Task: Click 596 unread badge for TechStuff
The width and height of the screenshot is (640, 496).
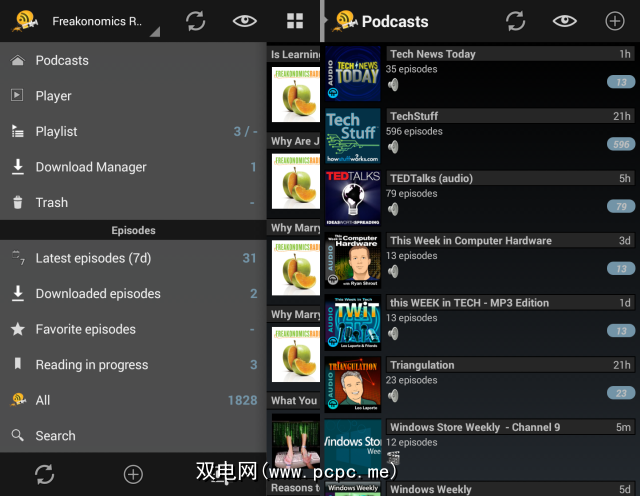Action: [x=621, y=144]
